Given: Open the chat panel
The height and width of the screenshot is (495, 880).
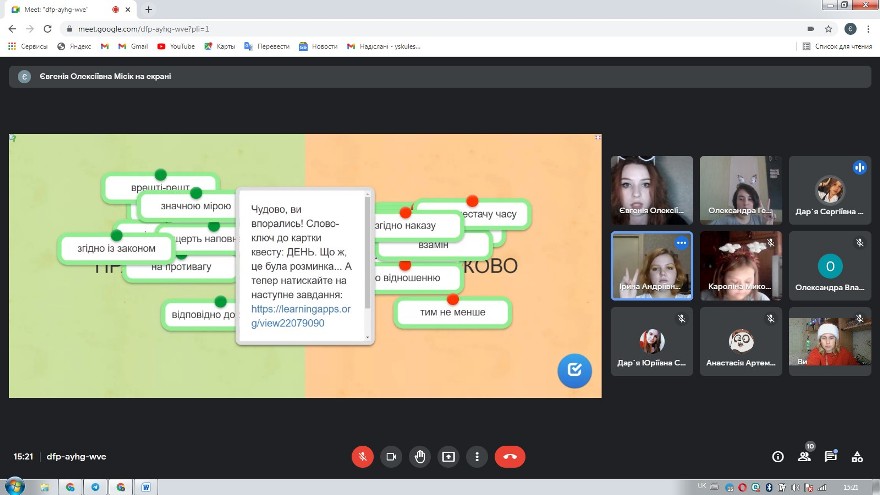Looking at the screenshot, I should pos(831,456).
